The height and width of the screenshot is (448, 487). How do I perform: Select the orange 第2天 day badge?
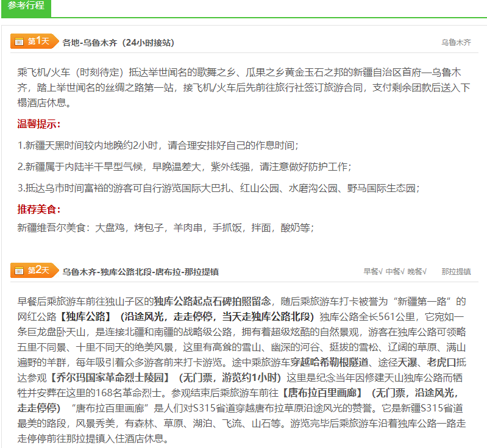click(x=35, y=270)
